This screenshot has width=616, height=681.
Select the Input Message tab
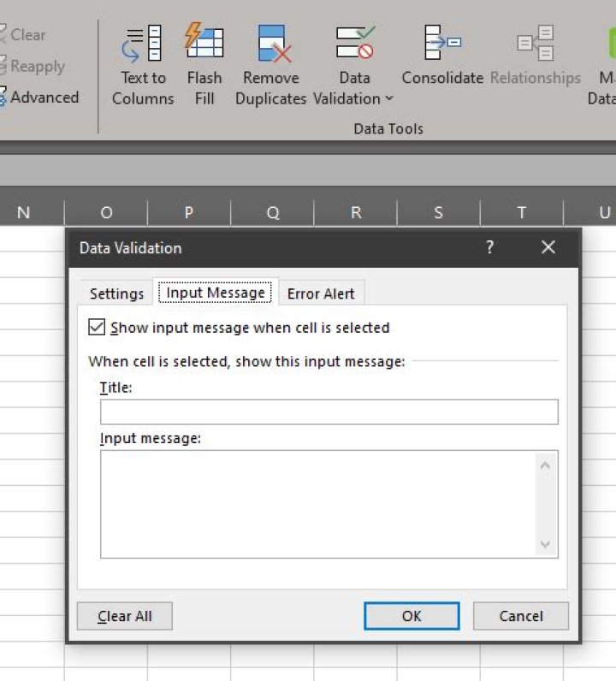tap(215, 293)
